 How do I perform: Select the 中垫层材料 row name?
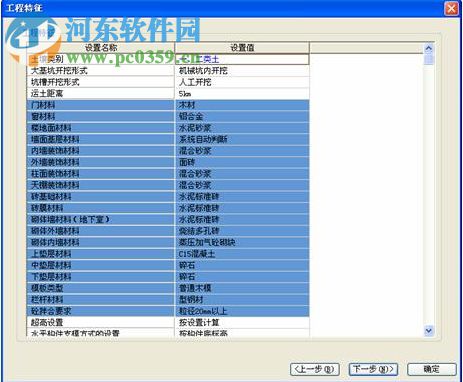(101, 265)
